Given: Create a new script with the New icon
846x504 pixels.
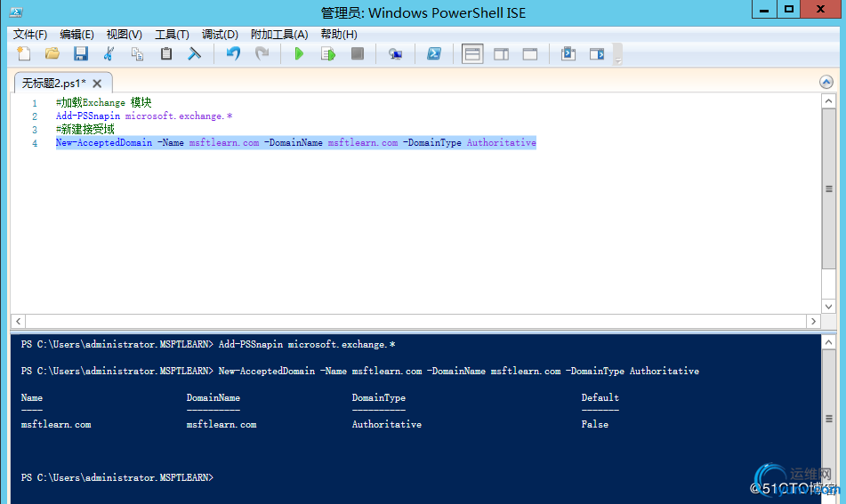Looking at the screenshot, I should (x=24, y=53).
